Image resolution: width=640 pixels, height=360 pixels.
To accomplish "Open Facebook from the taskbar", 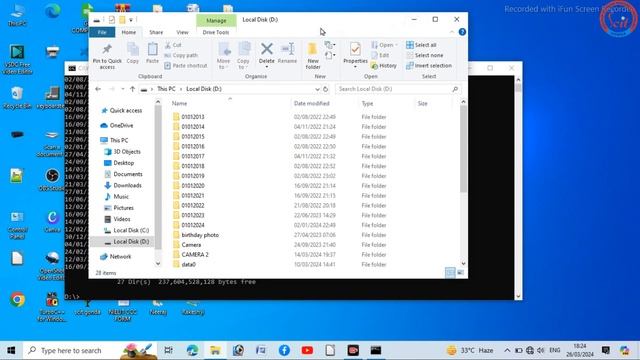I will (284, 350).
